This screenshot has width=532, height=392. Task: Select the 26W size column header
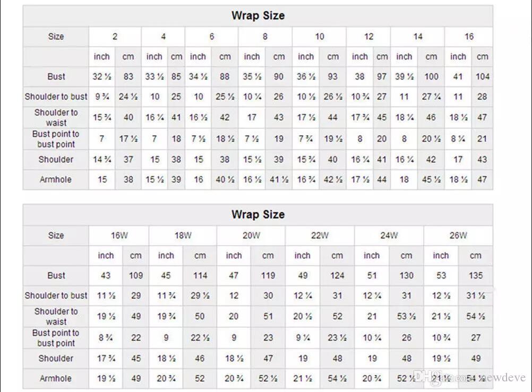[x=458, y=236]
